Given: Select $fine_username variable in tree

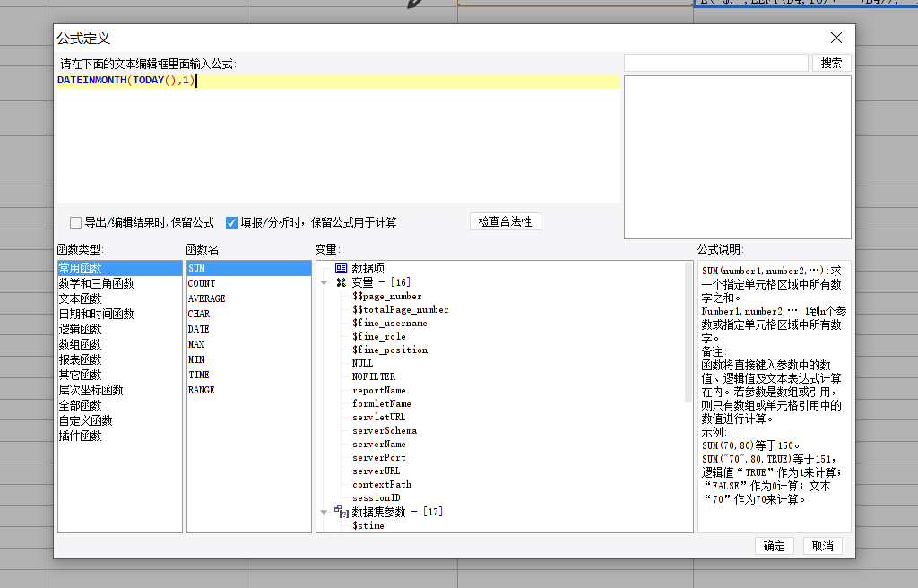Looking at the screenshot, I should tap(389, 323).
